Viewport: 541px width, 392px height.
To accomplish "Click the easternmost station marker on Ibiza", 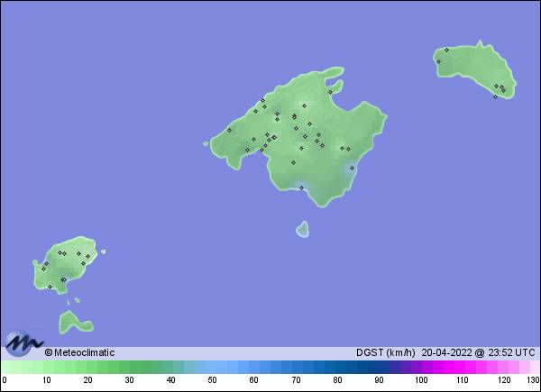I will pyautogui.click(x=87, y=255).
